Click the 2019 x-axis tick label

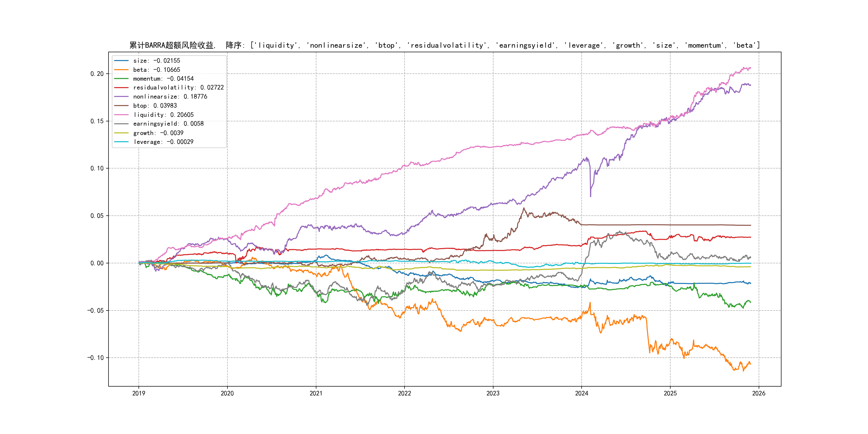[x=139, y=393]
